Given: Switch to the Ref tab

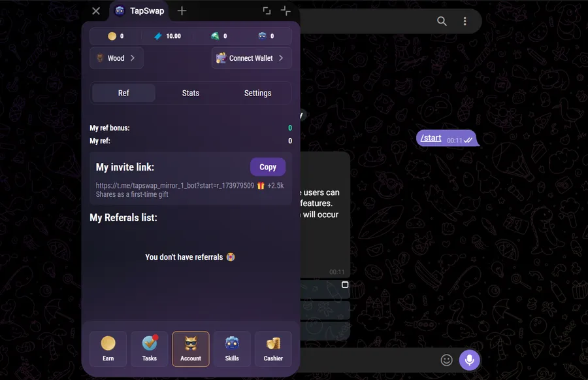Looking at the screenshot, I should point(123,93).
